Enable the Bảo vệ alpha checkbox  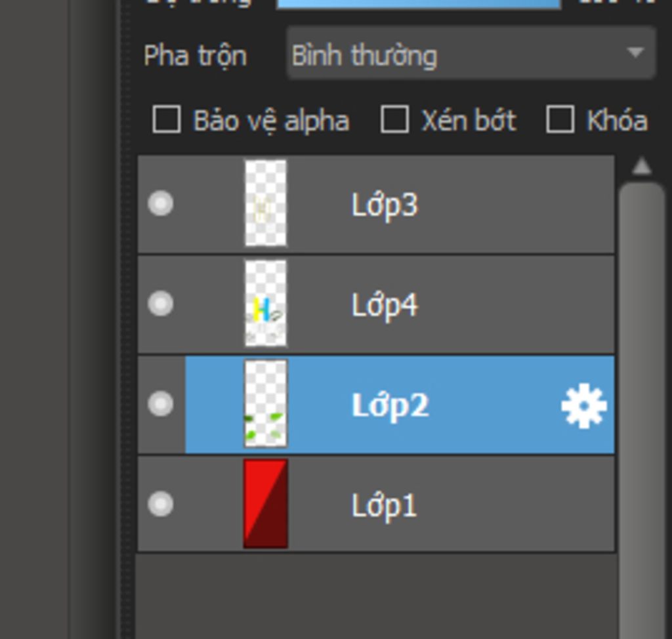click(167, 121)
